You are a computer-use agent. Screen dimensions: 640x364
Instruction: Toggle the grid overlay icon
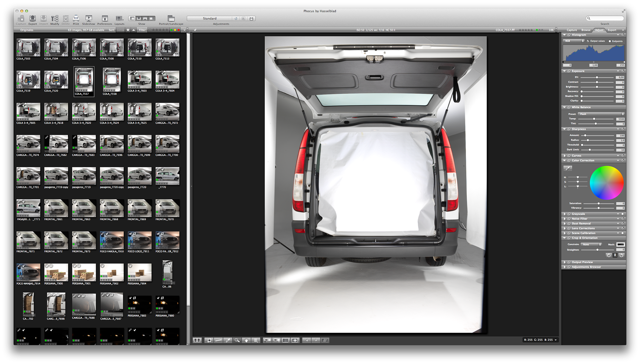(x=285, y=340)
